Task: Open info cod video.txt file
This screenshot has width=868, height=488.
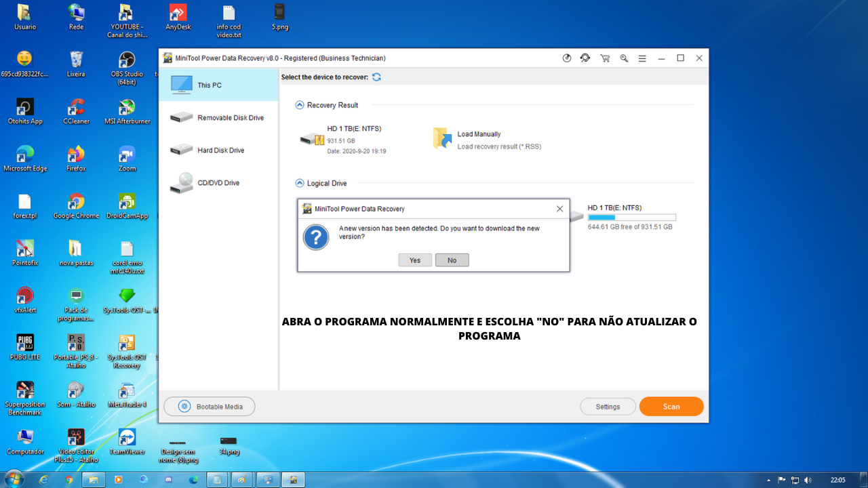Action: tap(229, 21)
